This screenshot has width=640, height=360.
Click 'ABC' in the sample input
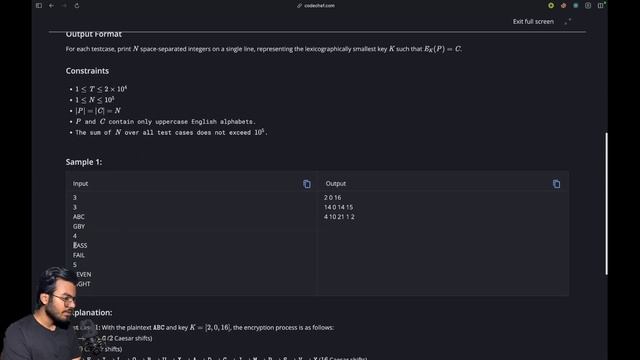point(79,217)
